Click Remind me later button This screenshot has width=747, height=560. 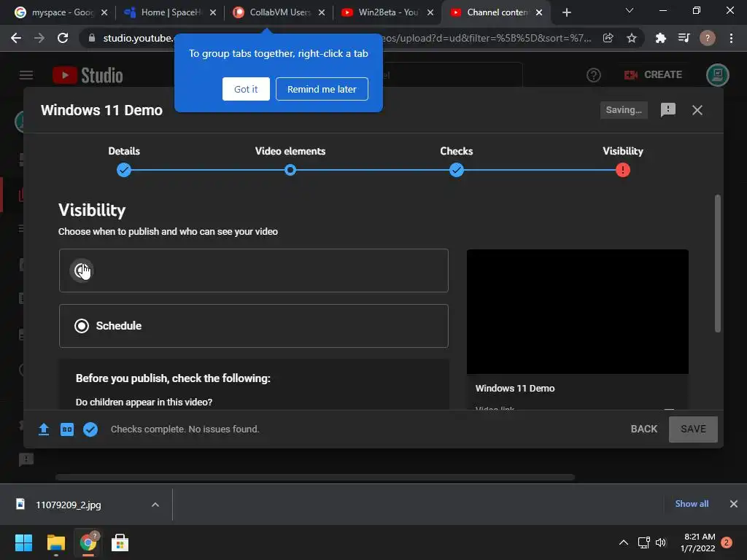click(322, 89)
